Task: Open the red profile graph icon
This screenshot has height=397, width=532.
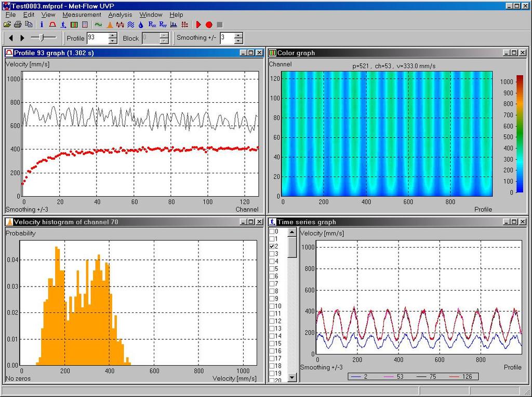Action: (52, 25)
